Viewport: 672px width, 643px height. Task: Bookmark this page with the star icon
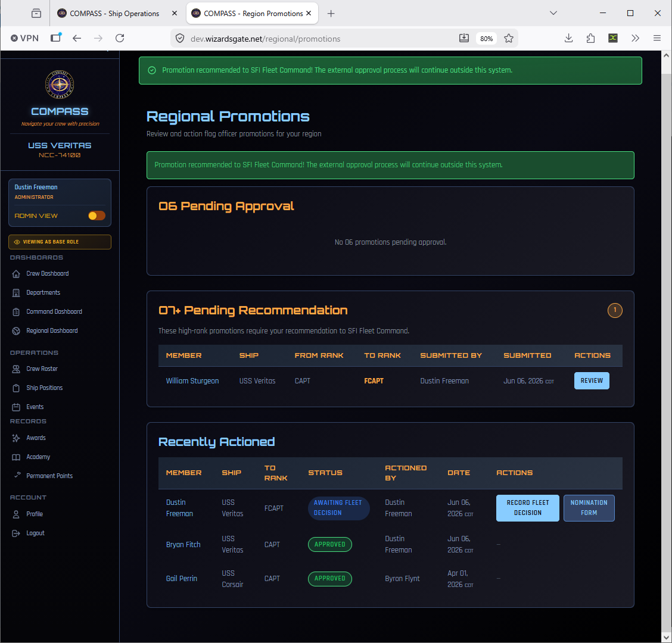click(509, 38)
